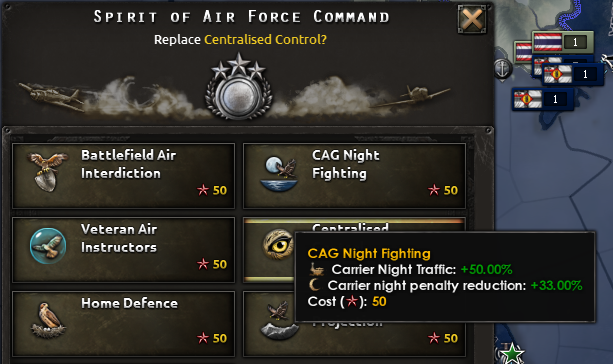This screenshot has height=364, width=613.
Task: Click the Veteran Air Instructors bird icon
Action: pyautogui.click(x=48, y=246)
